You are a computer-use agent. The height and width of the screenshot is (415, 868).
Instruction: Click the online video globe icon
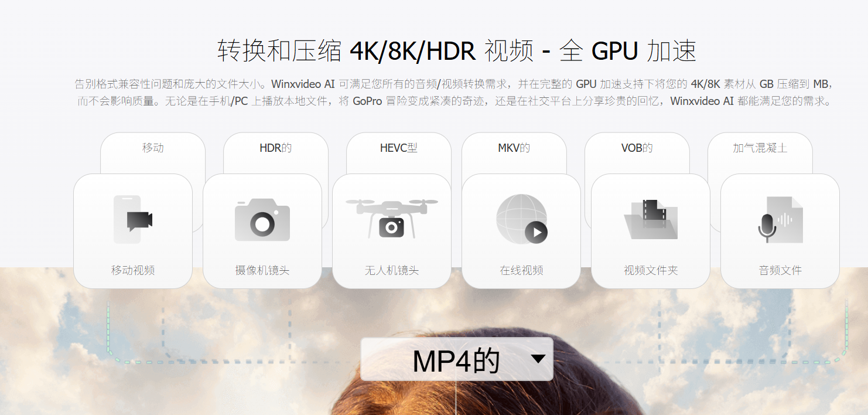pyautogui.click(x=521, y=219)
